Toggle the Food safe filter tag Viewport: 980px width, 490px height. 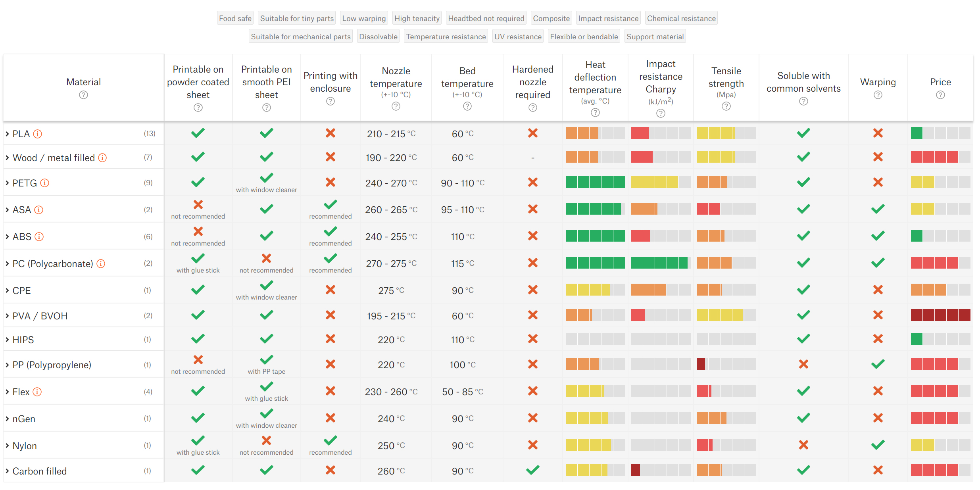point(235,19)
